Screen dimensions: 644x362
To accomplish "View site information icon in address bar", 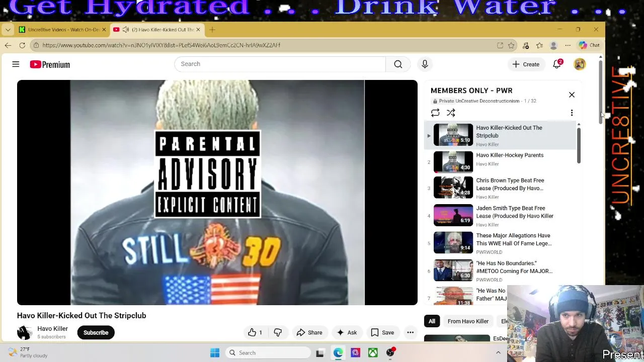I will 36,45.
